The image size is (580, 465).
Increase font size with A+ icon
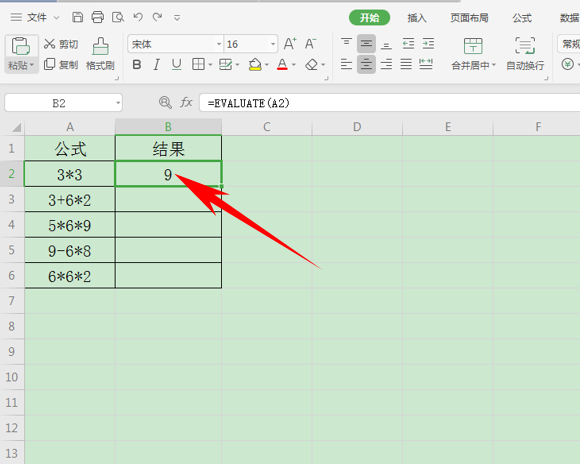(290, 44)
